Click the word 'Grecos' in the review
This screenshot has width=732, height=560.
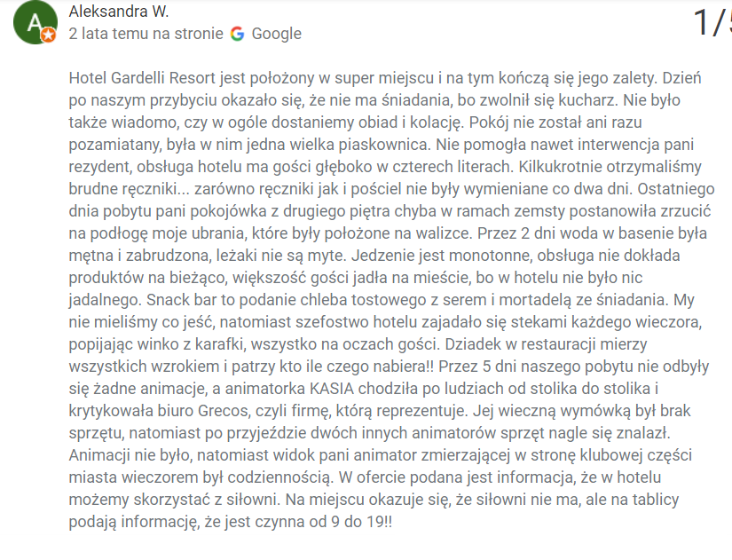tap(223, 411)
